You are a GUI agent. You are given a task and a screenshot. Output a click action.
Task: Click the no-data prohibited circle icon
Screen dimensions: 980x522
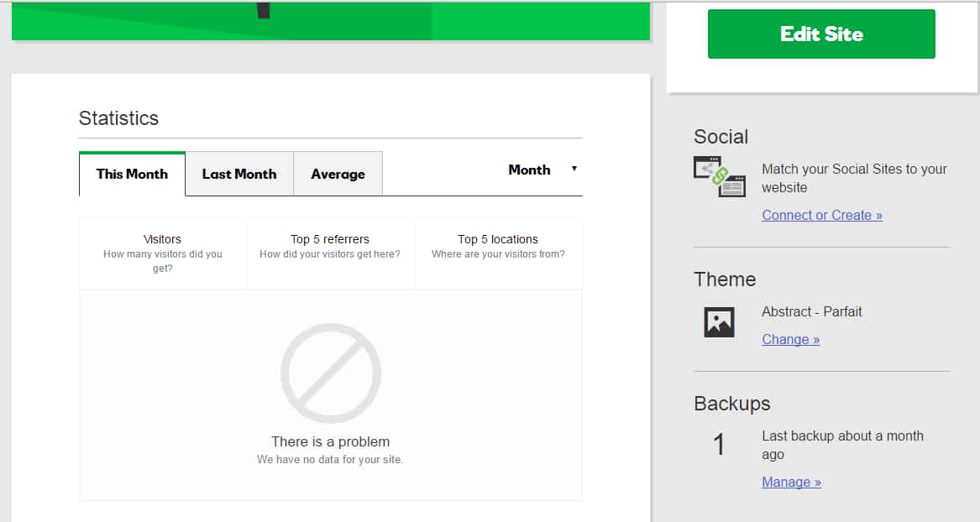click(331, 373)
